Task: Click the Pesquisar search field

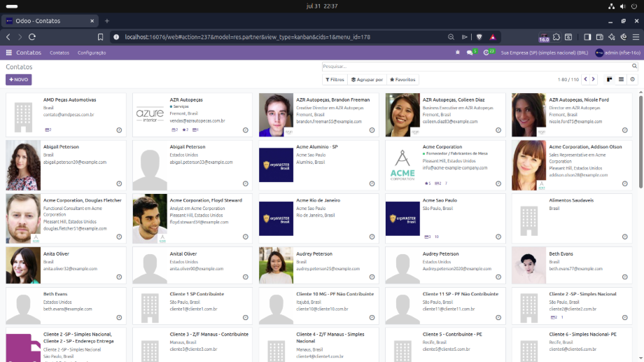Action: 477,66
